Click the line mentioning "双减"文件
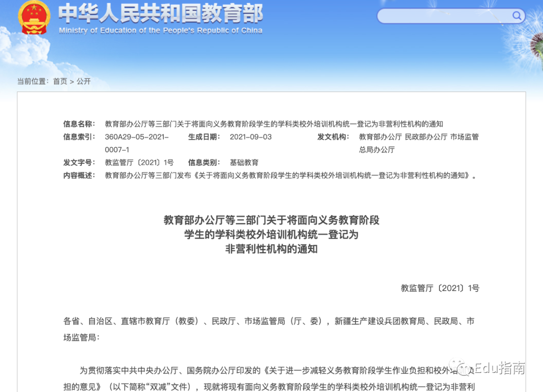Image resolution: width=543 pixels, height=392 pixels. pos(268,387)
